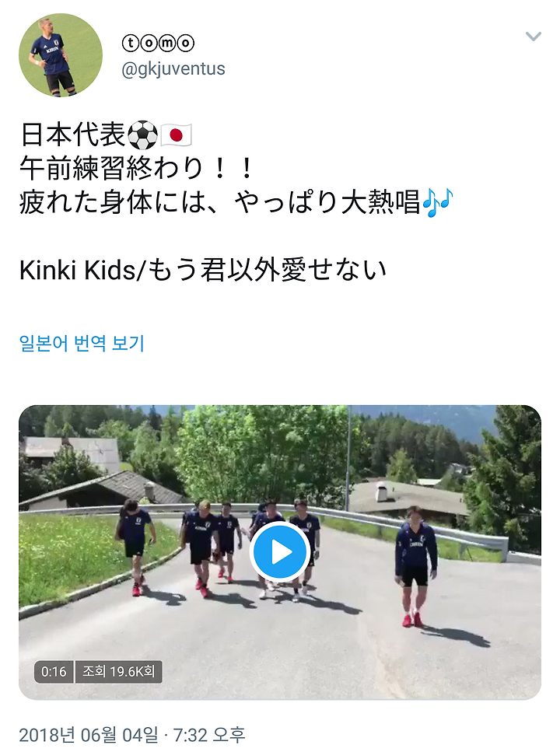The image size is (560, 752).
Task: Click the 7:32 오후 time stamp
Action: click(x=208, y=735)
